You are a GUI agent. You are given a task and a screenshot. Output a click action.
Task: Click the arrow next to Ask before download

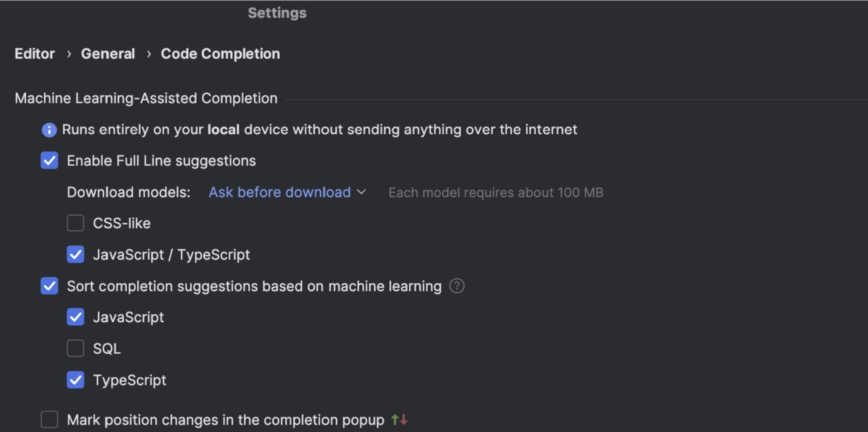[362, 192]
